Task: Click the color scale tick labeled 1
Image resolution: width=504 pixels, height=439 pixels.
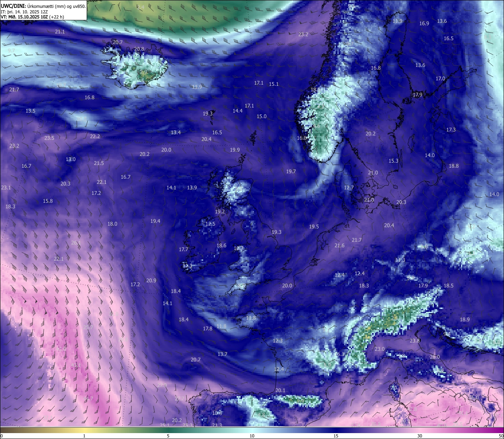Action: click(x=84, y=436)
